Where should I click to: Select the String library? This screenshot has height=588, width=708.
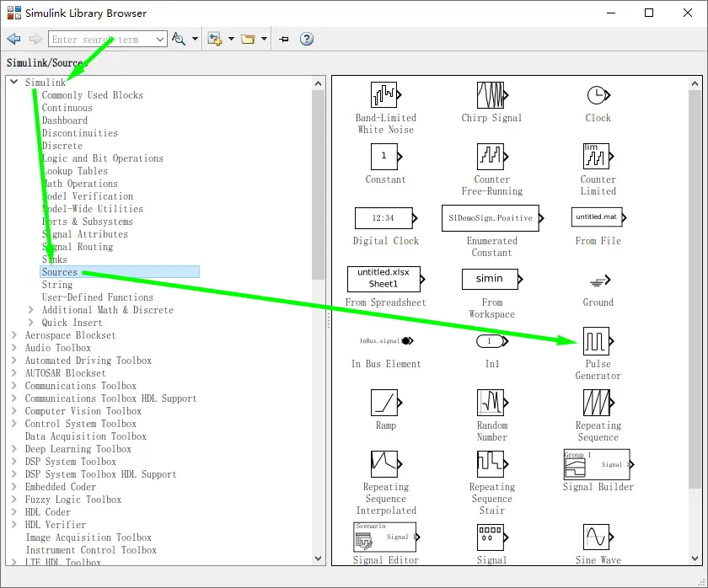(x=57, y=285)
